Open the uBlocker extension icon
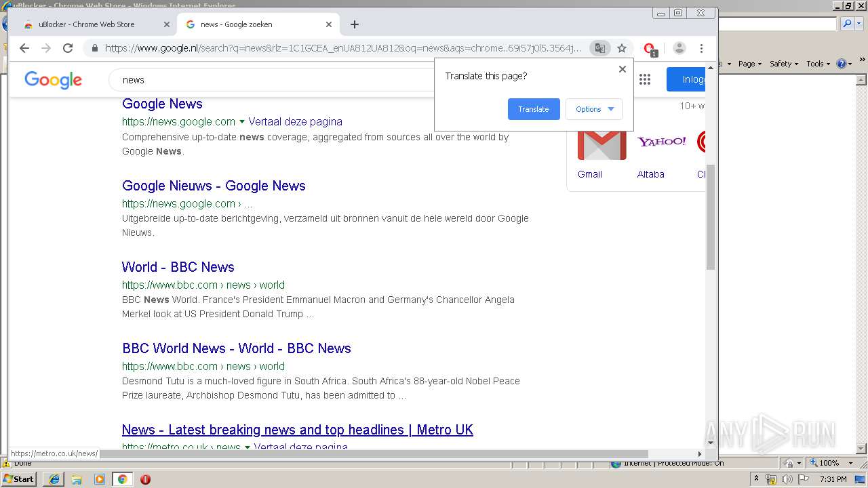The width and height of the screenshot is (868, 488). click(x=650, y=49)
